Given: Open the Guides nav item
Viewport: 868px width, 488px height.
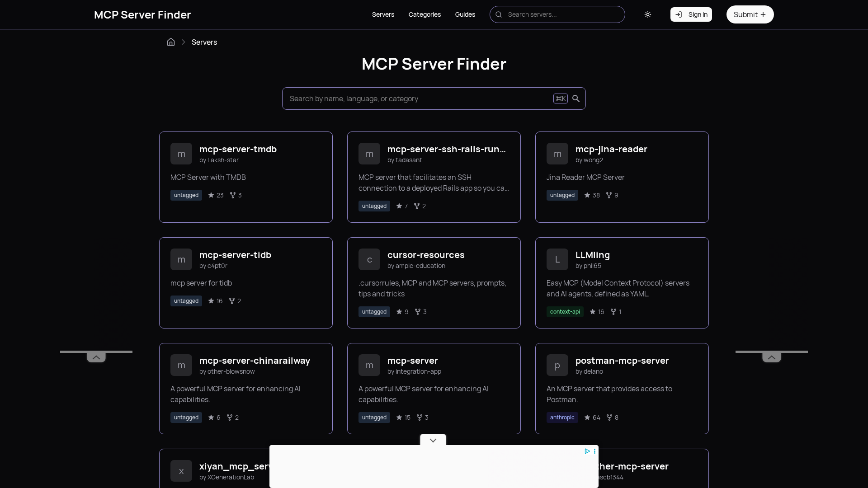Looking at the screenshot, I should [465, 14].
